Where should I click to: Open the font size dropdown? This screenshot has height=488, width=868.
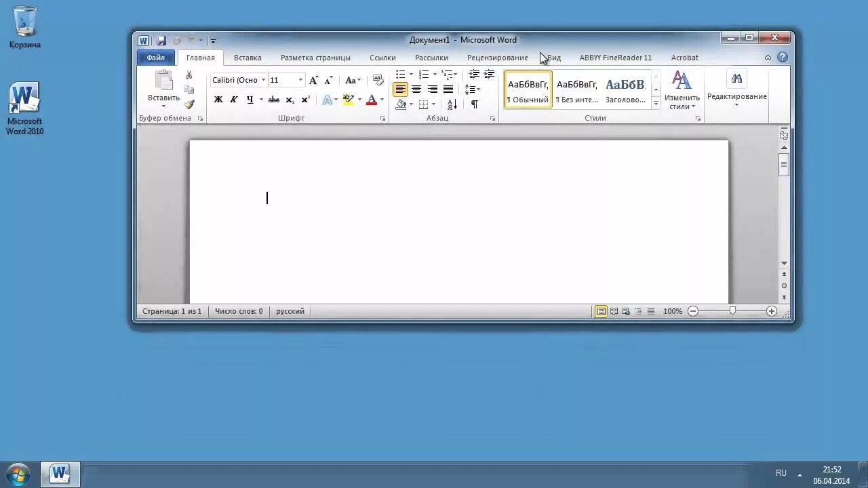300,80
